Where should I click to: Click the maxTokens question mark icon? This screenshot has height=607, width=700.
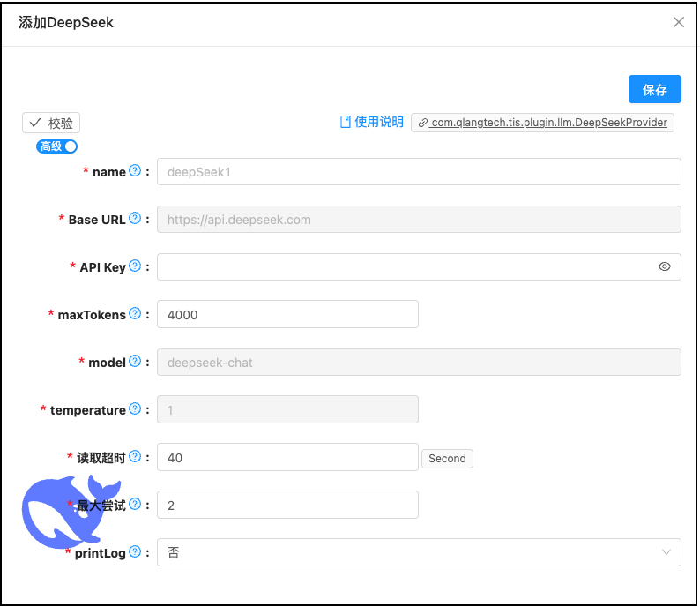tap(135, 314)
